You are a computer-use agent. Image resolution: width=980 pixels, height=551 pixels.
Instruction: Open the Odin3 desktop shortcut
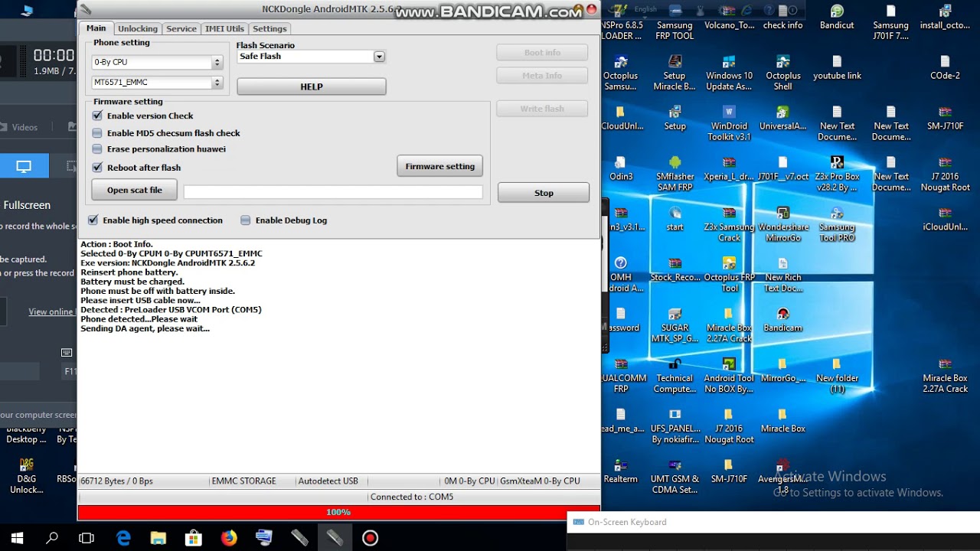[x=621, y=169]
